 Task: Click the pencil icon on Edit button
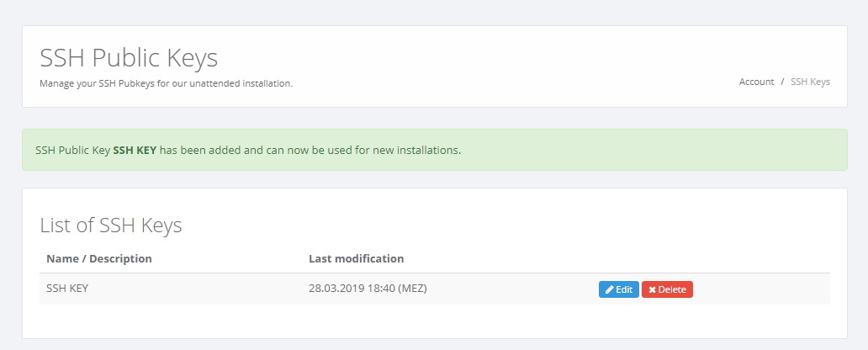point(610,289)
